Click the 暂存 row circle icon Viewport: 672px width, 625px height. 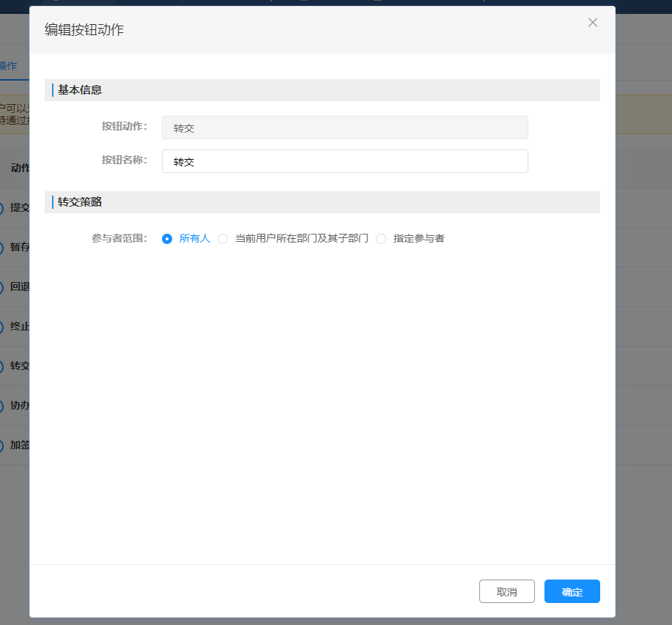coord(1,248)
